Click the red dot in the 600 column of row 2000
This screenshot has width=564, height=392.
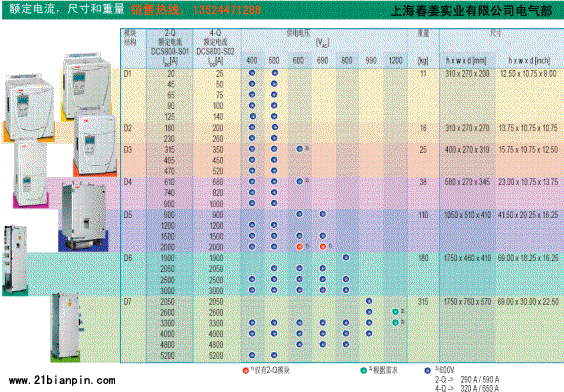tap(300, 246)
